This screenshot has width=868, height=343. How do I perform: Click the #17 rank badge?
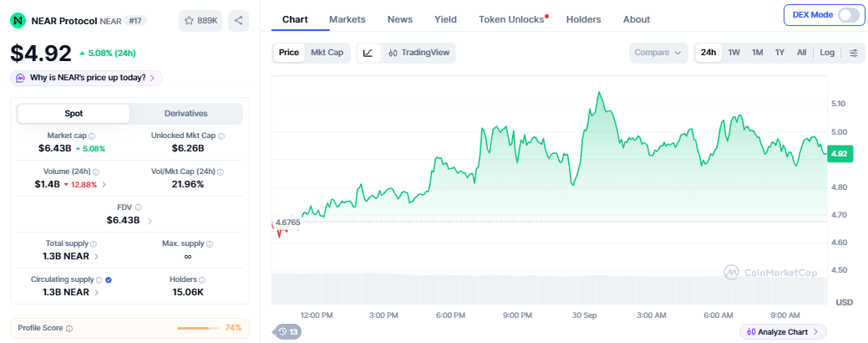coord(135,21)
